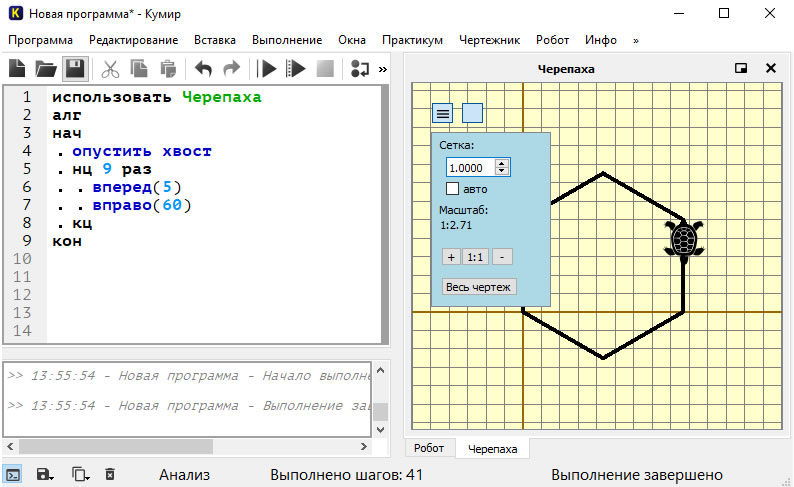Copy the selection with the toolbar icon
This screenshot has width=794, height=487.
tap(139, 68)
